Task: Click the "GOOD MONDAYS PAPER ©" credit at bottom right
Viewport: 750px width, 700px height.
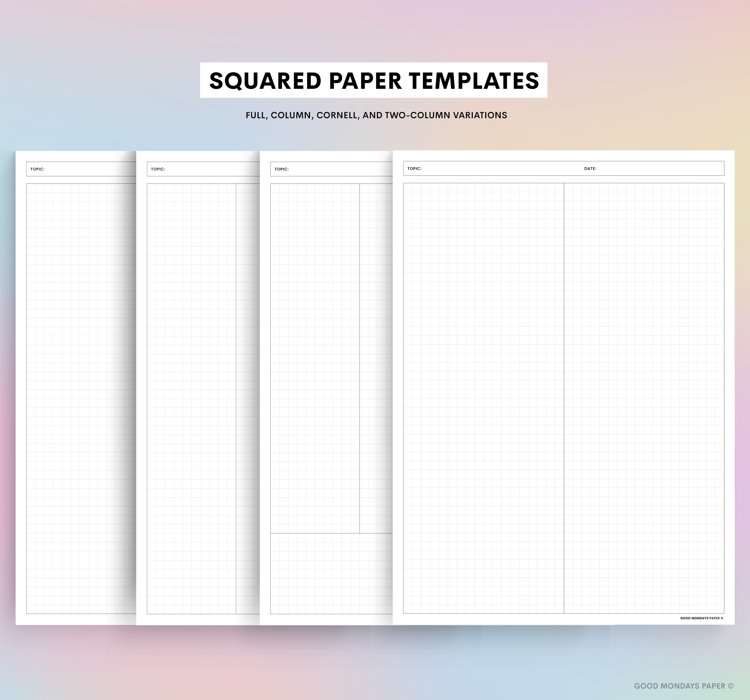Action: click(684, 686)
